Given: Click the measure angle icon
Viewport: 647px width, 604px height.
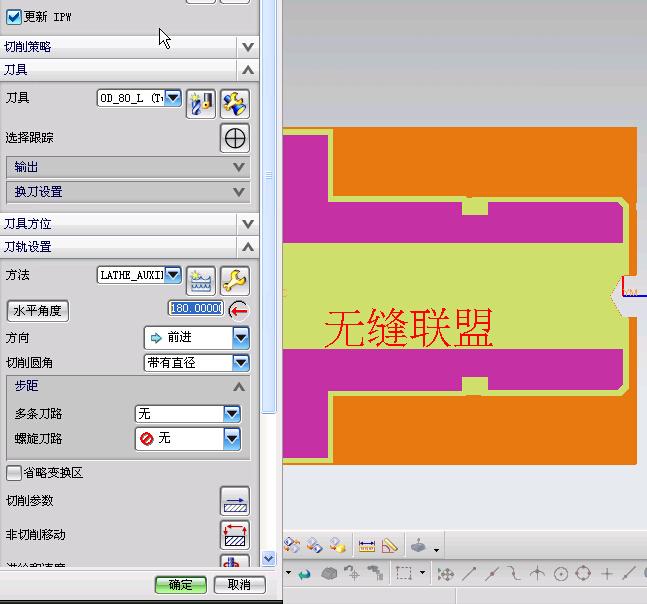Looking at the screenshot, I should point(390,546).
